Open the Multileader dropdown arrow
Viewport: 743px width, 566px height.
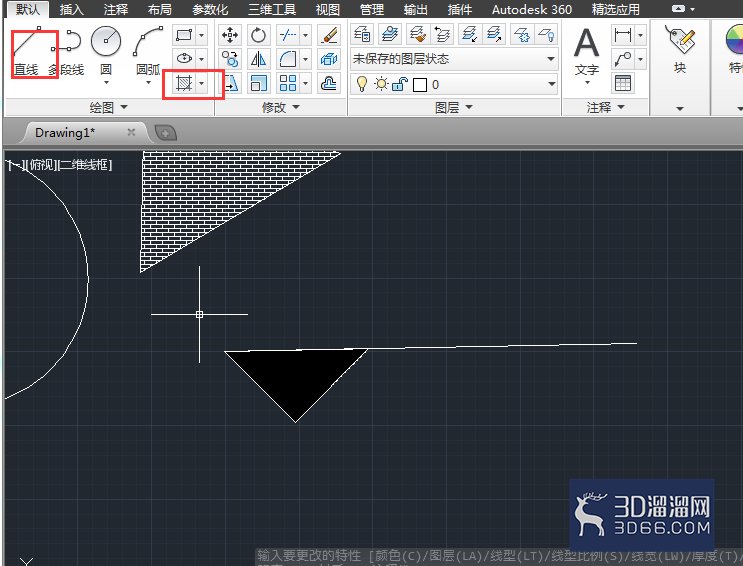(x=641, y=59)
